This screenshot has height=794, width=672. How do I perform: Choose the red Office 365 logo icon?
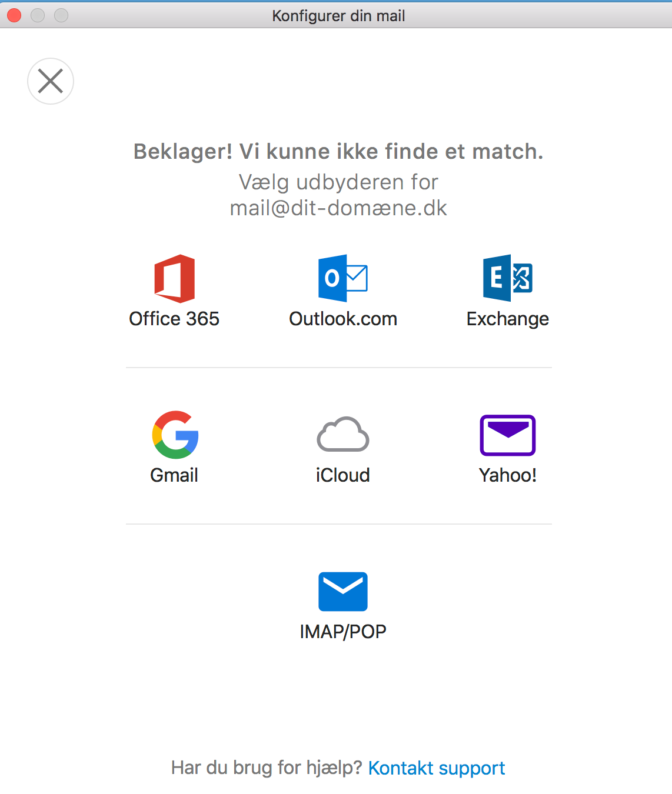pos(174,278)
